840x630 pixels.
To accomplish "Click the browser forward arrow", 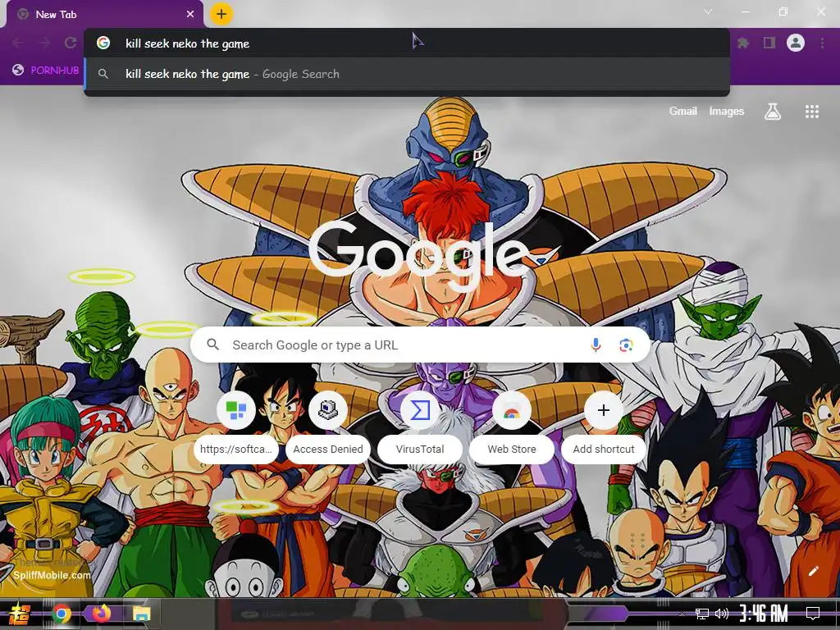I will click(x=44, y=43).
